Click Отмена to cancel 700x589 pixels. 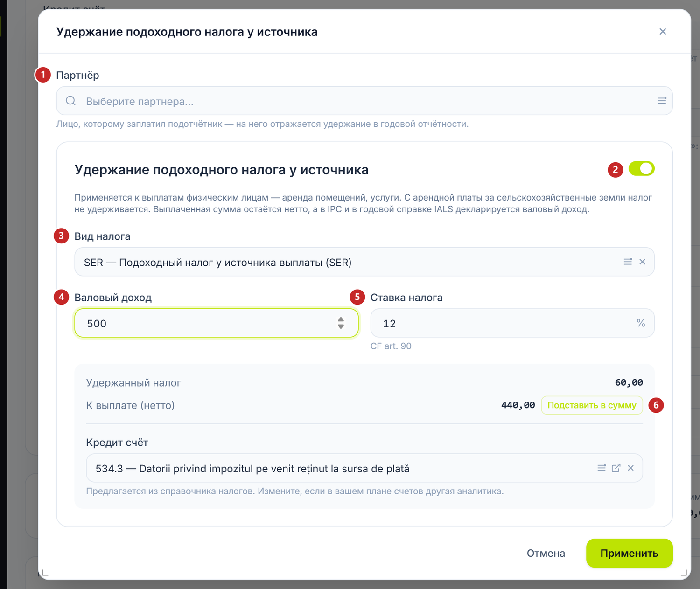coord(546,553)
